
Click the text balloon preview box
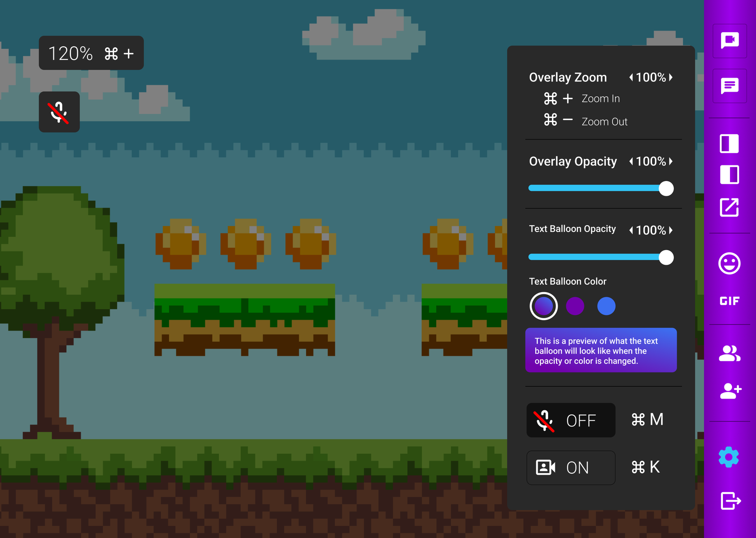tap(601, 350)
